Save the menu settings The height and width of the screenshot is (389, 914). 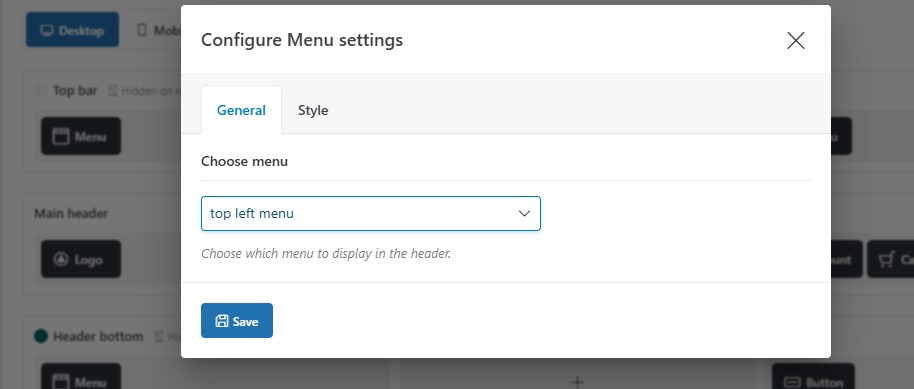point(237,321)
